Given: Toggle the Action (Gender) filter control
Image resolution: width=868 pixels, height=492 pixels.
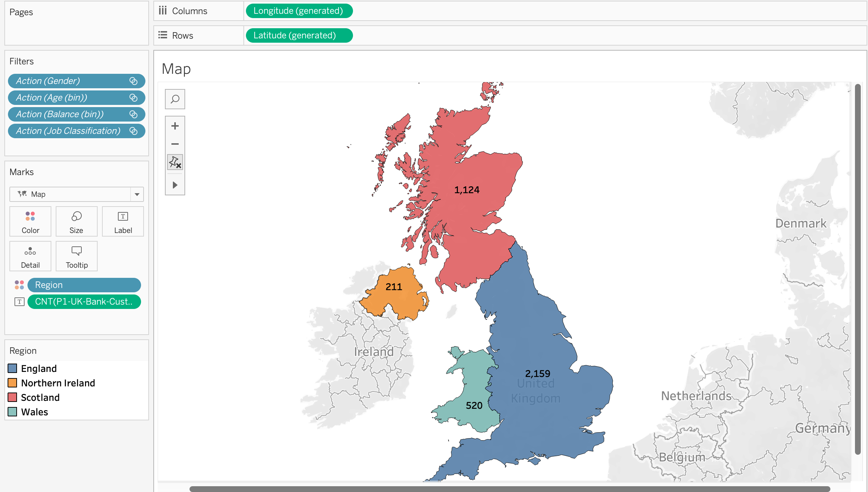Looking at the screenshot, I should (133, 81).
